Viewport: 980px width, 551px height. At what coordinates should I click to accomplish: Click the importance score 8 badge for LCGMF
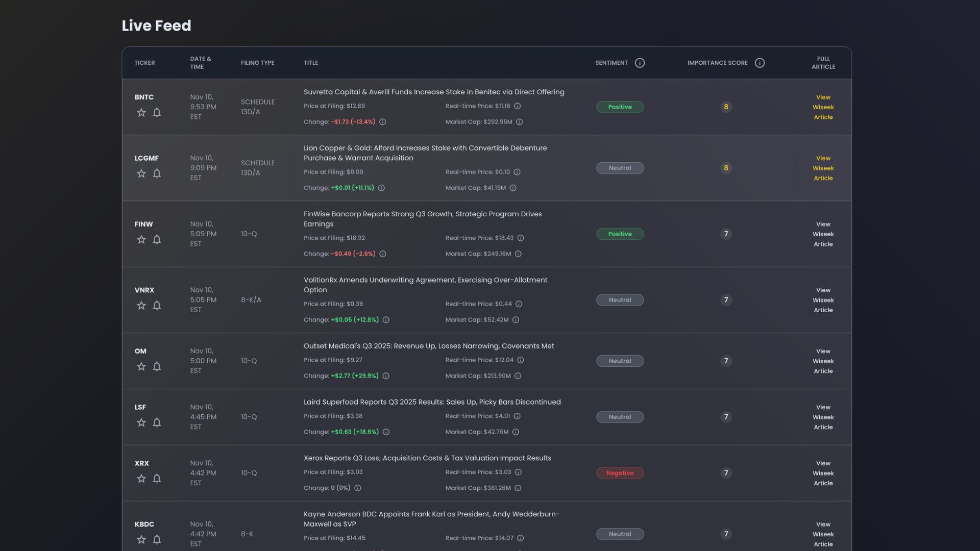point(726,168)
